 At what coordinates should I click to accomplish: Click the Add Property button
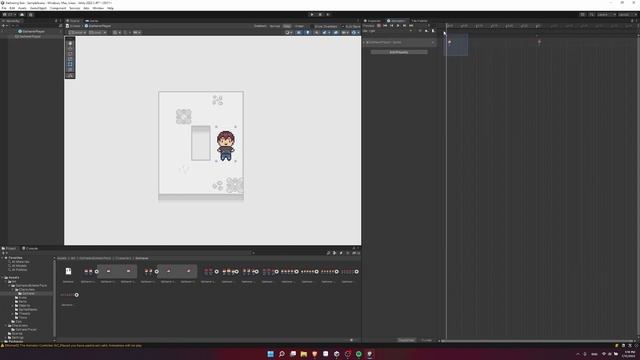tap(399, 52)
